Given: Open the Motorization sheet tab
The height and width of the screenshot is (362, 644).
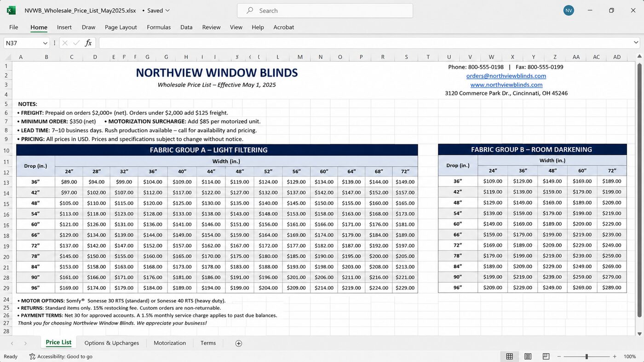Looking at the screenshot, I should click(x=170, y=343).
